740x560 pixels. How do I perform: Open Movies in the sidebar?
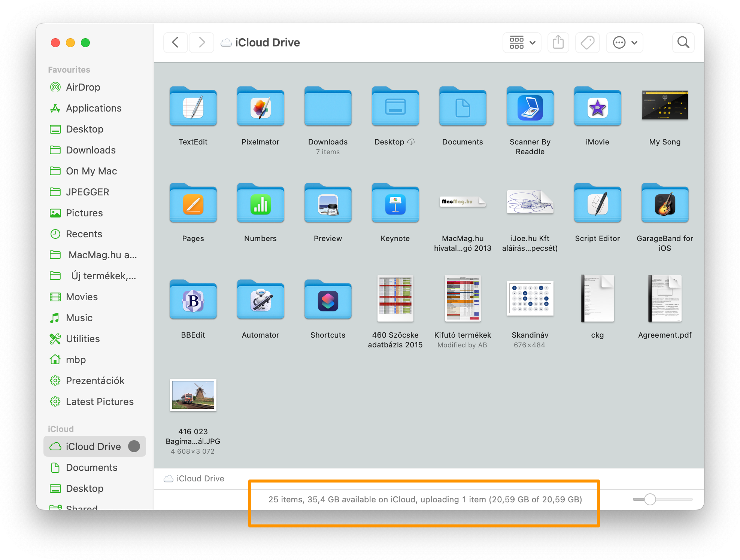(x=94, y=297)
